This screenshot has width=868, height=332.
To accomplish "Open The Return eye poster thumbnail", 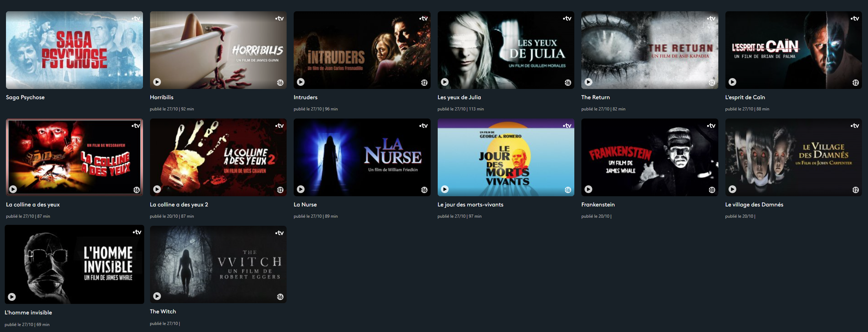I will pyautogui.click(x=650, y=50).
